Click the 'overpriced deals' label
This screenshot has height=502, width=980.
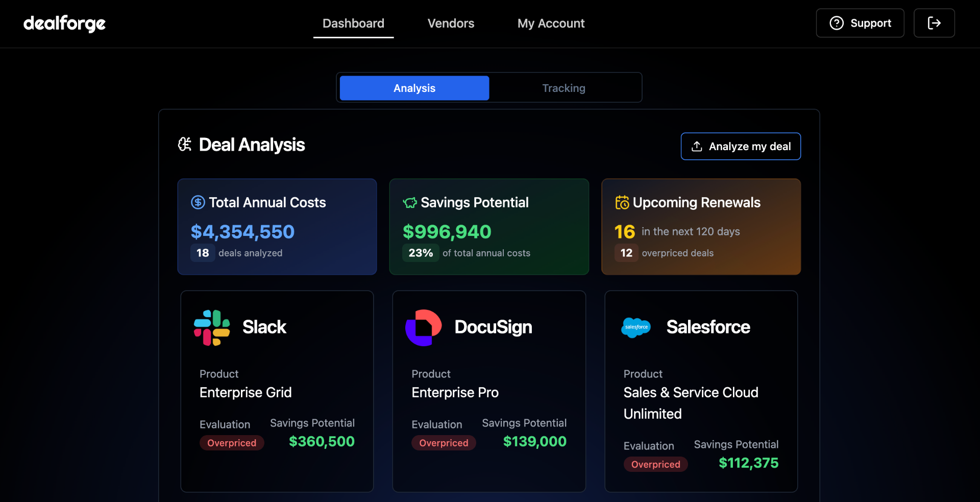(x=678, y=253)
